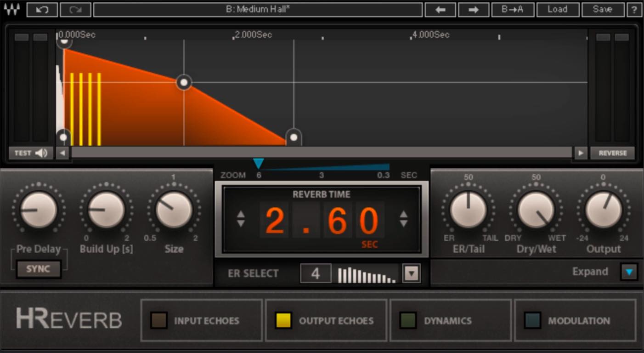
Task: Click the HReverb logo
Action: [69, 319]
